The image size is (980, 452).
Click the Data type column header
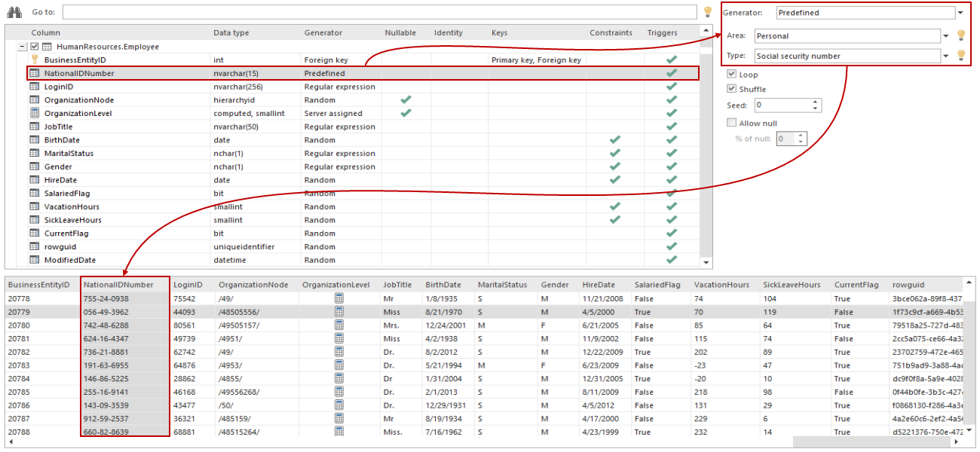[231, 32]
